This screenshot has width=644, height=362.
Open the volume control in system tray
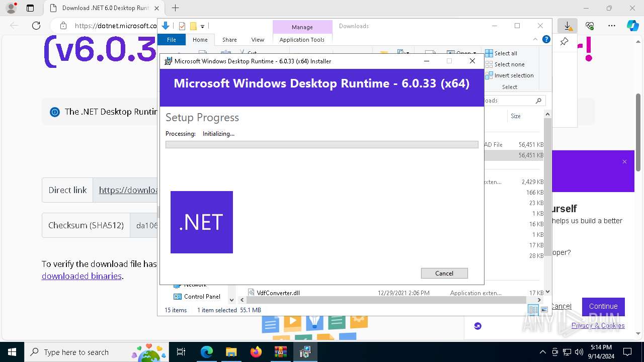579,352
